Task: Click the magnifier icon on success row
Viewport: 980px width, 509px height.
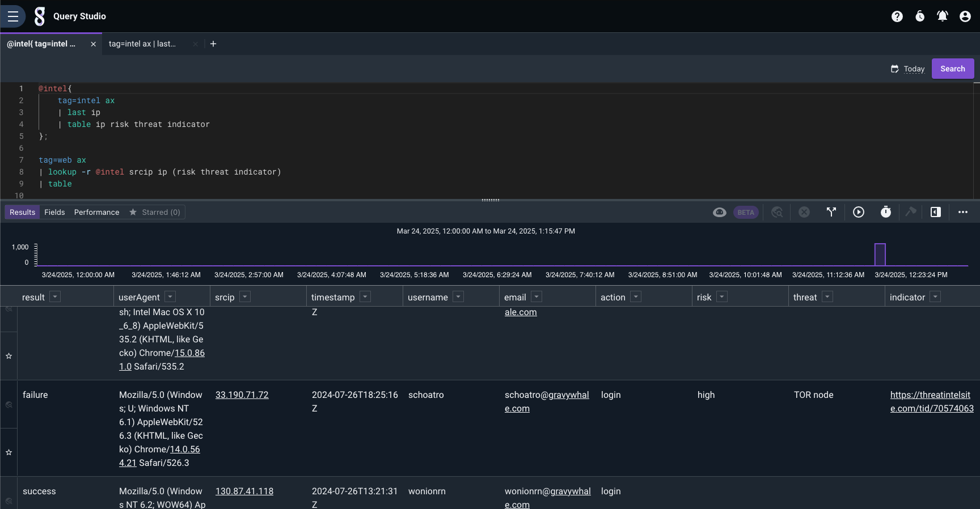Action: (9, 501)
